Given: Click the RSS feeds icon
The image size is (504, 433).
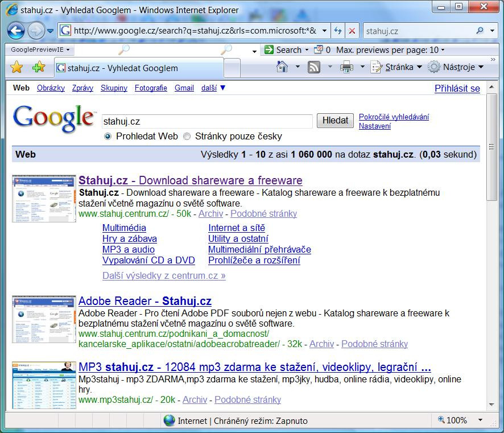Looking at the screenshot, I should pos(314,67).
